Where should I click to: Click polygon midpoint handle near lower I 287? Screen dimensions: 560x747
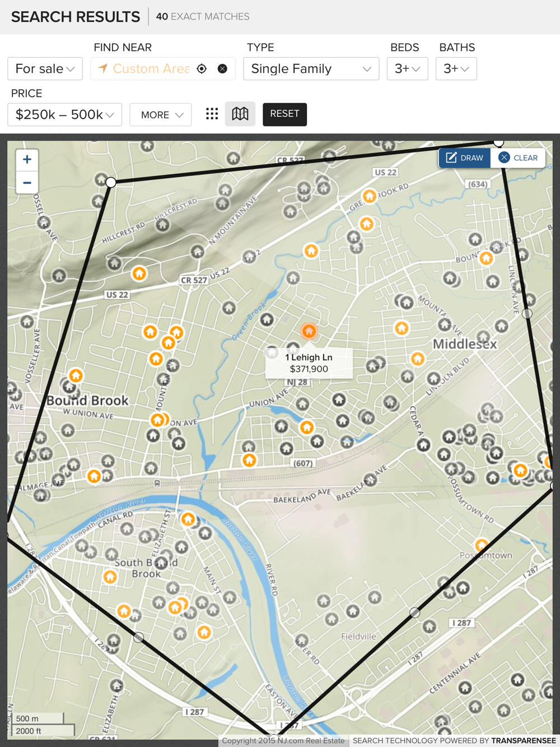tap(139, 637)
